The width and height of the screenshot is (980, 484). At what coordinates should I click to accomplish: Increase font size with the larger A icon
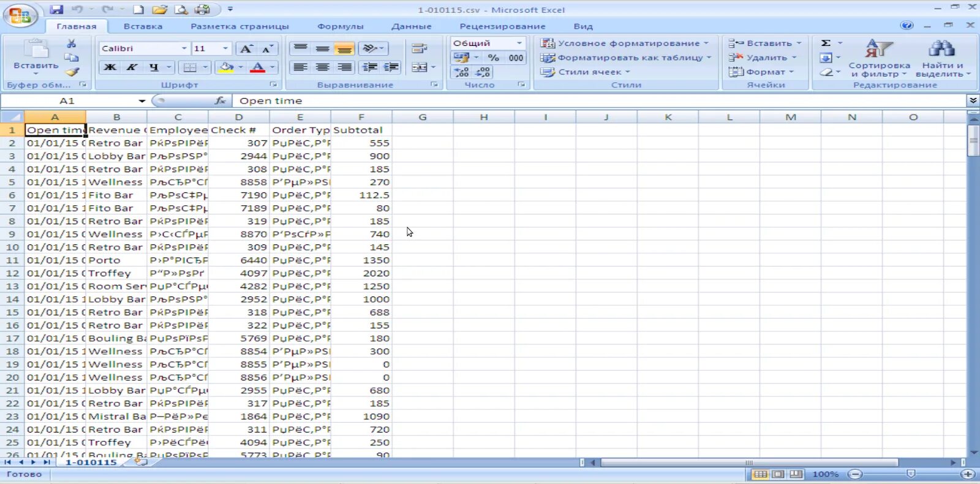(246, 48)
